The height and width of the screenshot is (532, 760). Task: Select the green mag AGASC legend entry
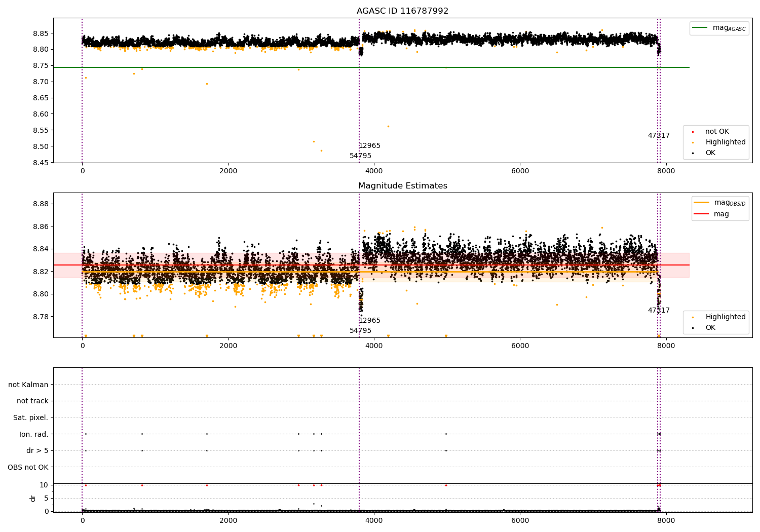coord(719,28)
